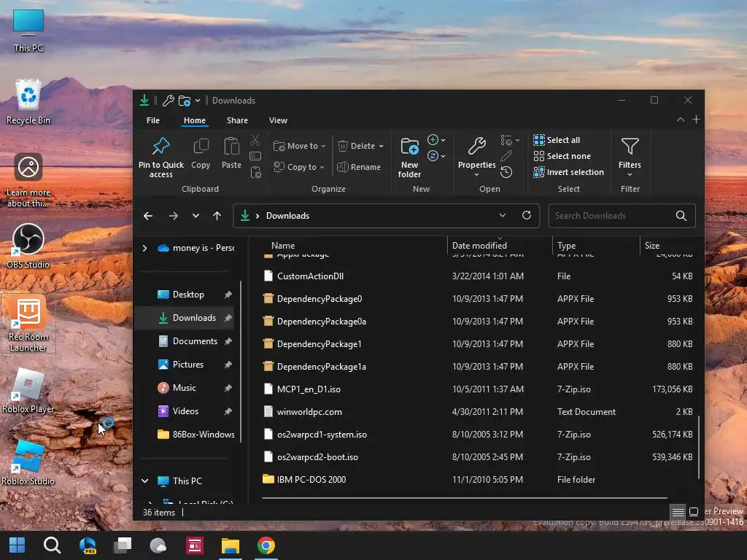
Task: Click the Cut scissors icon
Action: pos(255,140)
